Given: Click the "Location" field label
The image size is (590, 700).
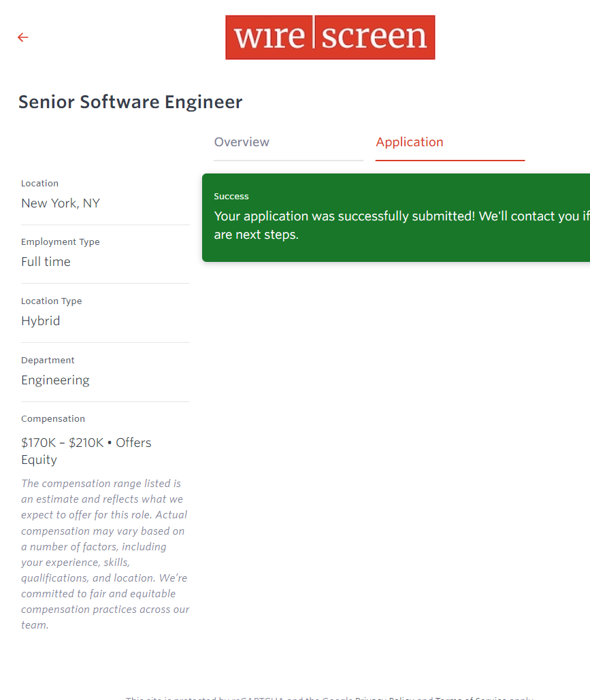Looking at the screenshot, I should pos(39,184).
